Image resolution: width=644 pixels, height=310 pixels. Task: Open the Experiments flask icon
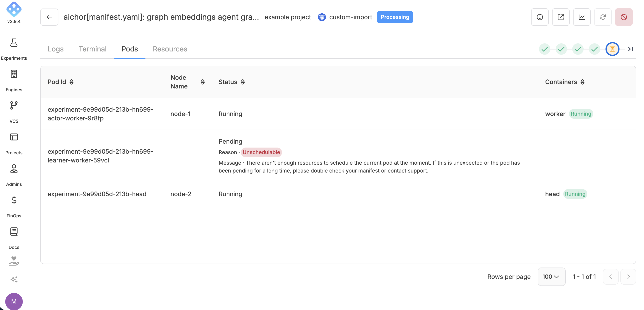click(x=14, y=43)
